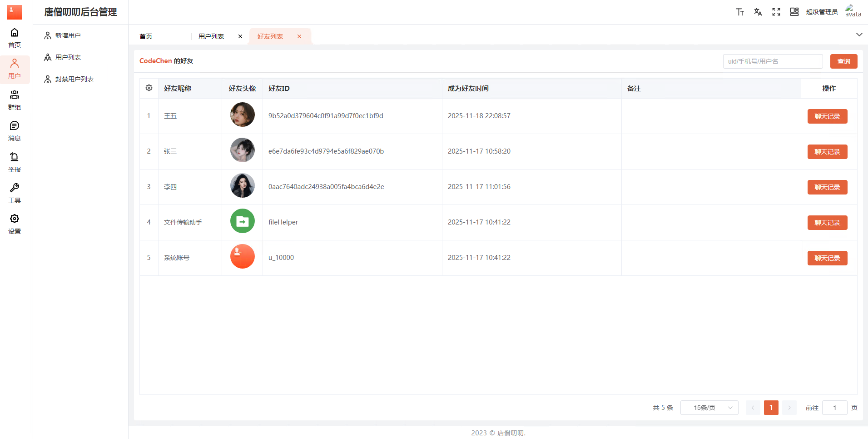Screen dimensions: 868x439
Task: Open 设置 settings in sidebar
Action: (x=15, y=224)
